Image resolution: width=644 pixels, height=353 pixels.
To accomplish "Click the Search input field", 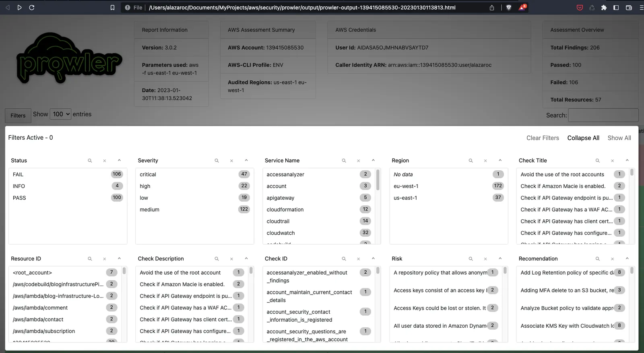I will [603, 115].
